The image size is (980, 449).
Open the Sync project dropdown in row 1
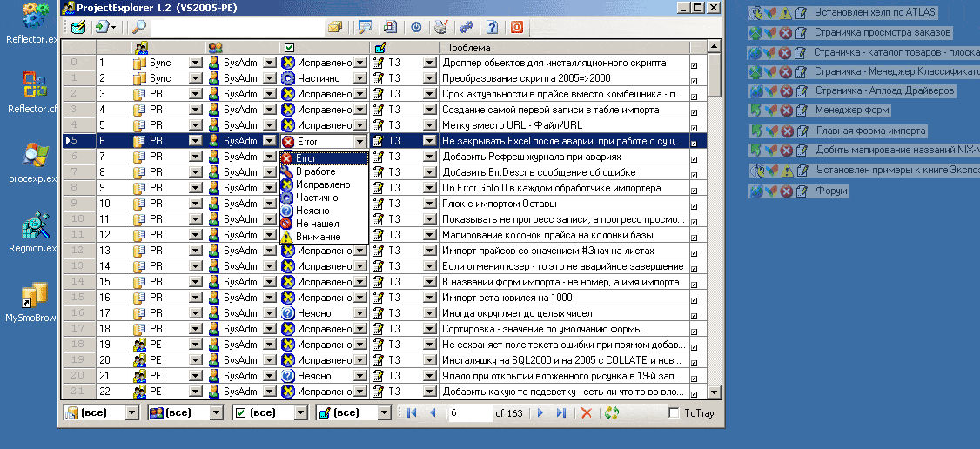(x=196, y=63)
